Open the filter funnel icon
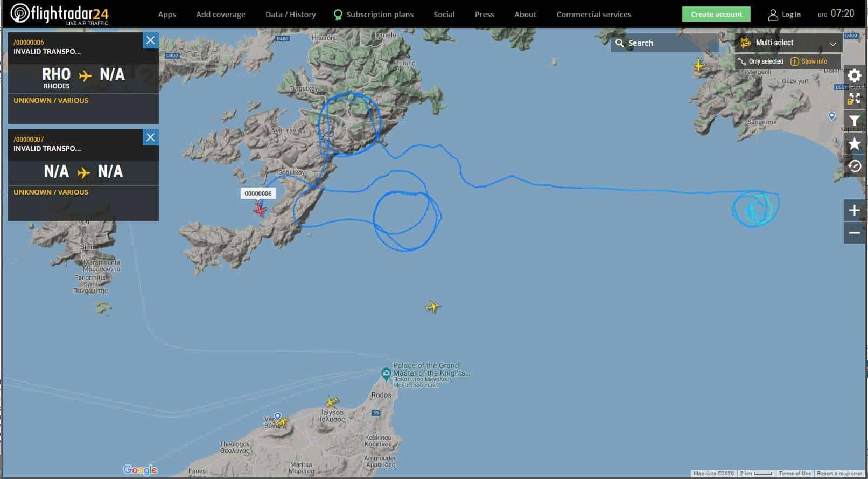868x479 pixels. click(855, 121)
